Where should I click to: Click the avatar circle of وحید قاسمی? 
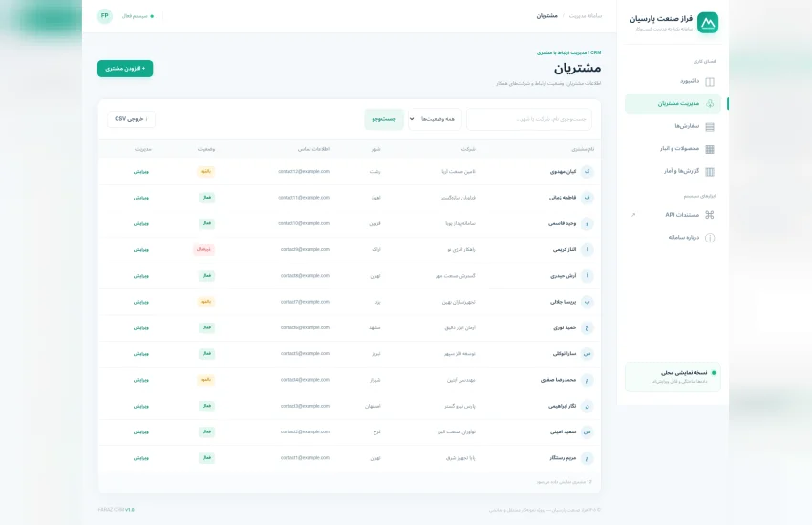587,223
